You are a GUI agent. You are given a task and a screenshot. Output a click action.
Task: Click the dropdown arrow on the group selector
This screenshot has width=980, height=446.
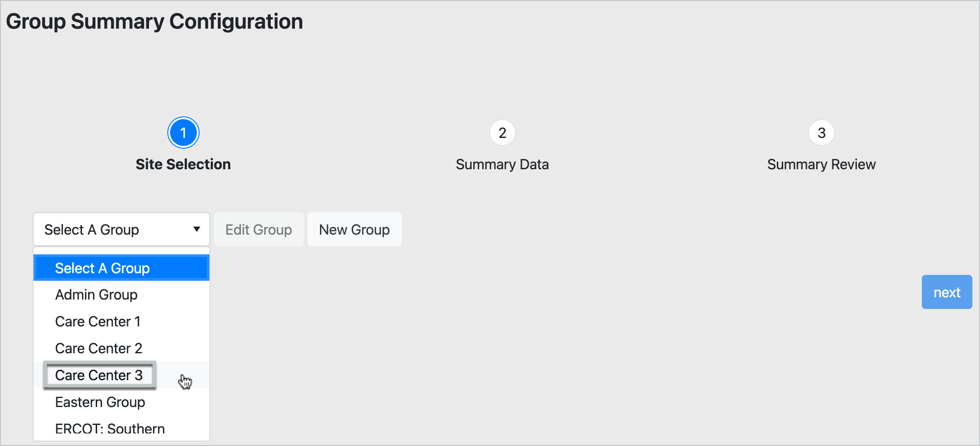click(x=196, y=229)
